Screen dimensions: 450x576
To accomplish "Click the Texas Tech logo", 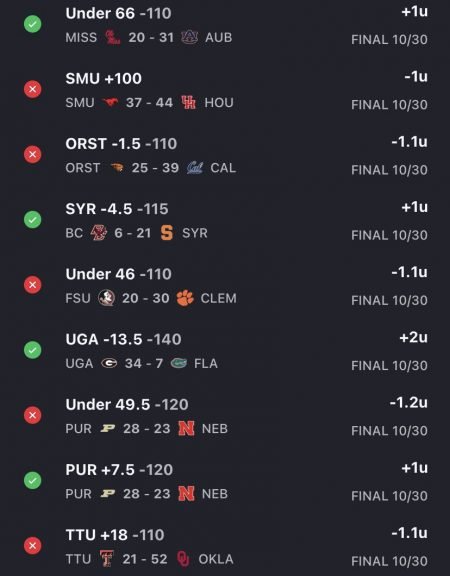I will pos(107,559).
